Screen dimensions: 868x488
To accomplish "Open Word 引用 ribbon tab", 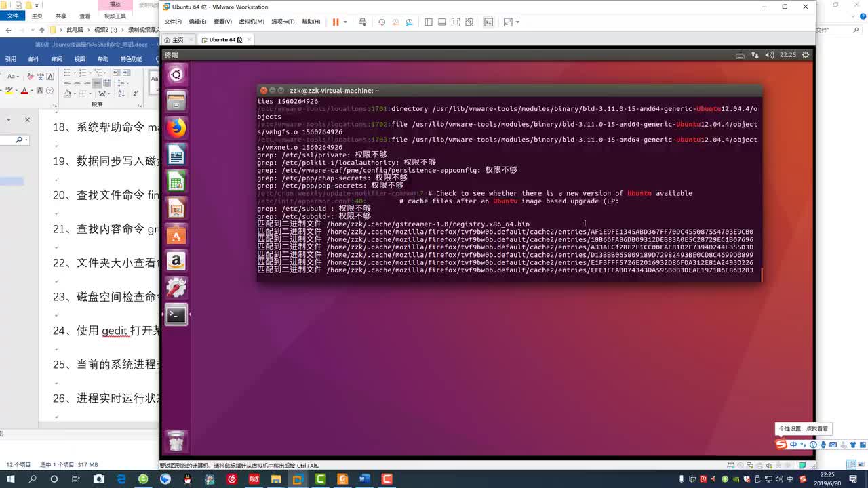I will click(x=10, y=59).
